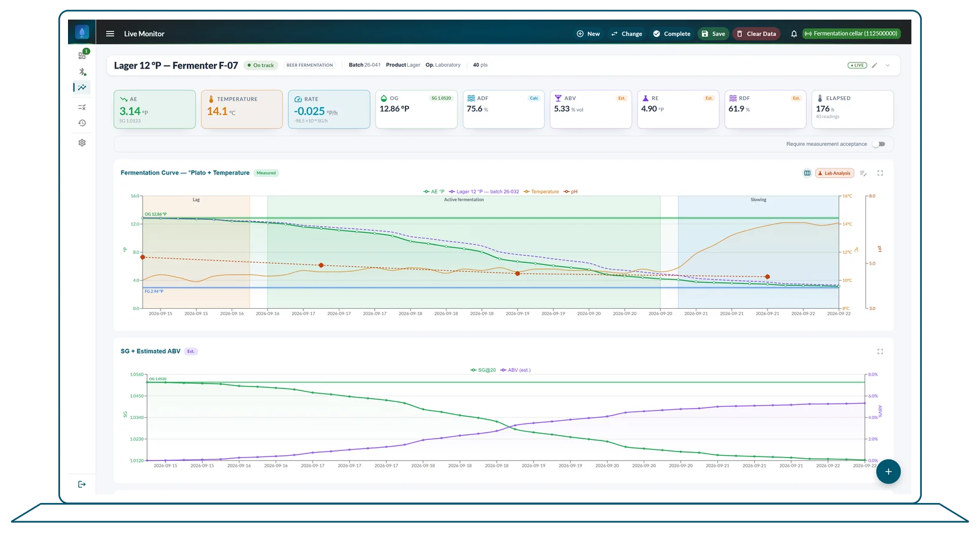The width and height of the screenshot is (980, 552).
Task: Click the edit notes icon on fermentation chart
Action: [x=863, y=173]
